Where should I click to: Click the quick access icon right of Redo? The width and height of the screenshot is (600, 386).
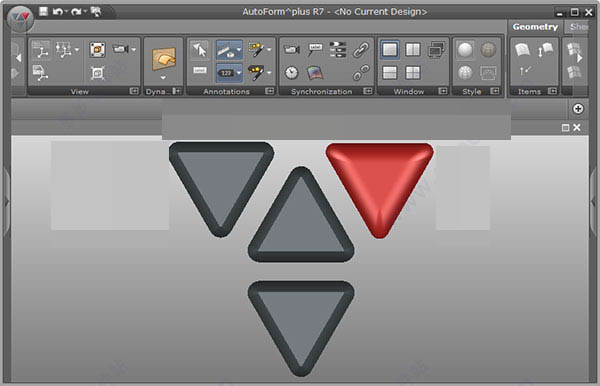(96, 12)
